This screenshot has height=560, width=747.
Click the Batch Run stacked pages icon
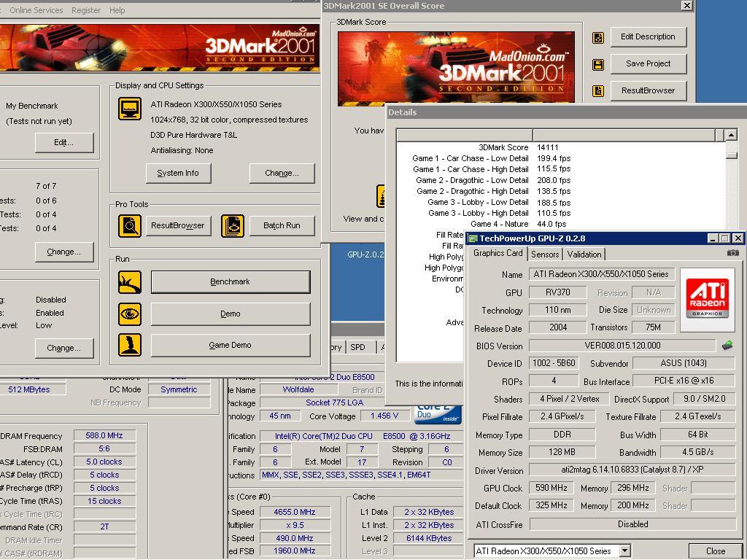pos(233,226)
